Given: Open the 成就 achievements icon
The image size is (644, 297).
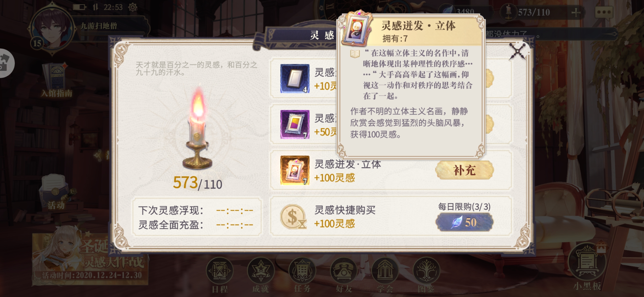Looking at the screenshot, I should coord(261,271).
